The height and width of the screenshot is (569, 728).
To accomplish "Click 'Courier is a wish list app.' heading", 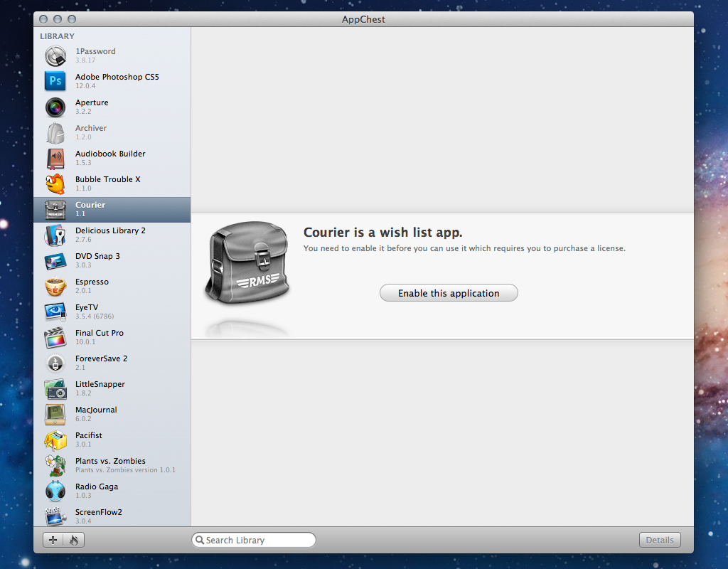I will click(383, 233).
